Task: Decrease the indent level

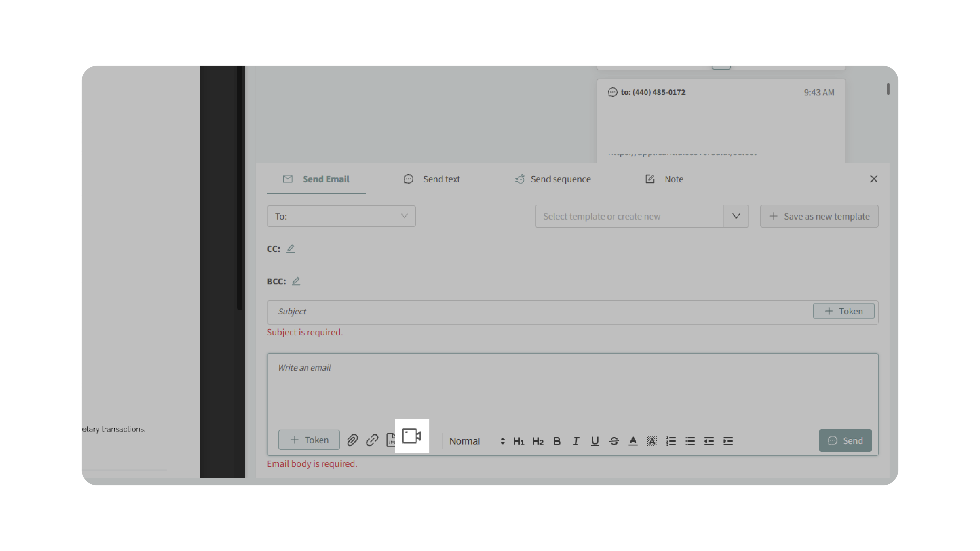Action: pyautogui.click(x=709, y=441)
